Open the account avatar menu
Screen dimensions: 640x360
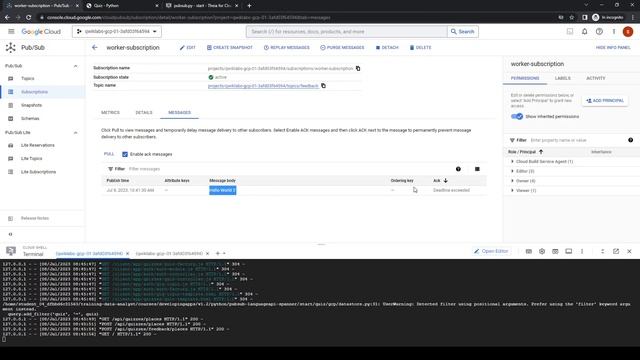(628, 31)
